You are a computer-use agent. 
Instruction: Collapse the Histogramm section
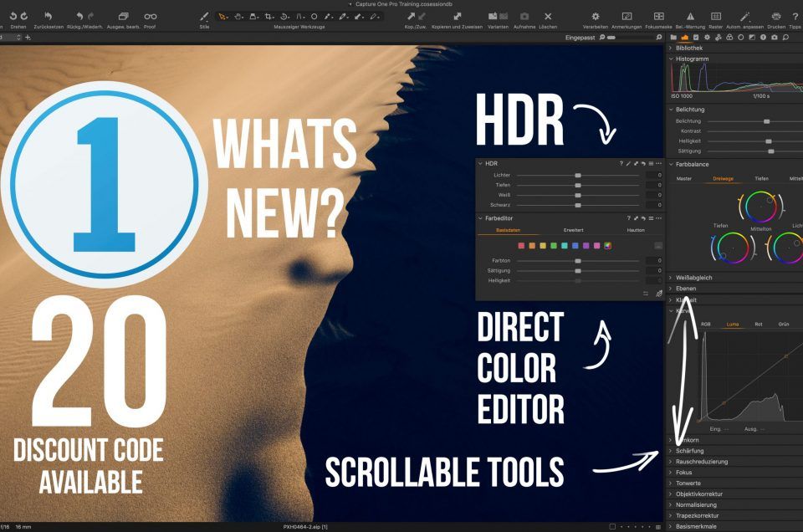[x=670, y=59]
